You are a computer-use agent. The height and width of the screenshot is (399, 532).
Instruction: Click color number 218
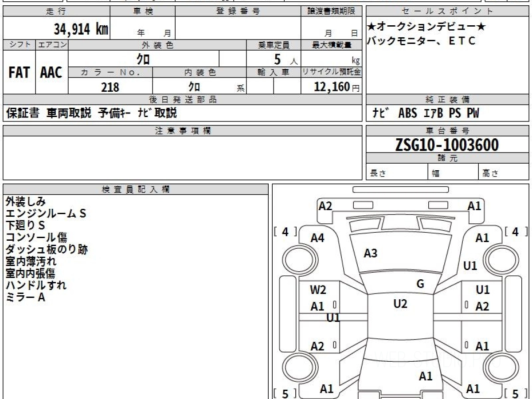click(110, 87)
